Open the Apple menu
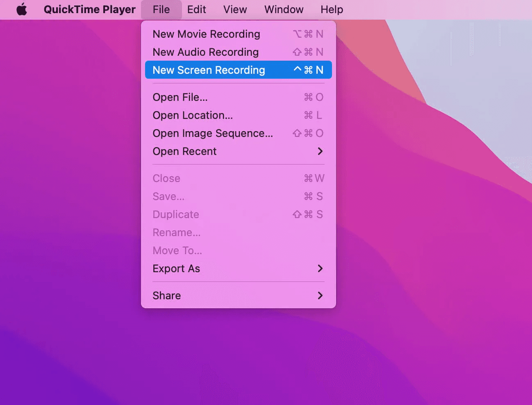The image size is (532, 405). coord(22,9)
